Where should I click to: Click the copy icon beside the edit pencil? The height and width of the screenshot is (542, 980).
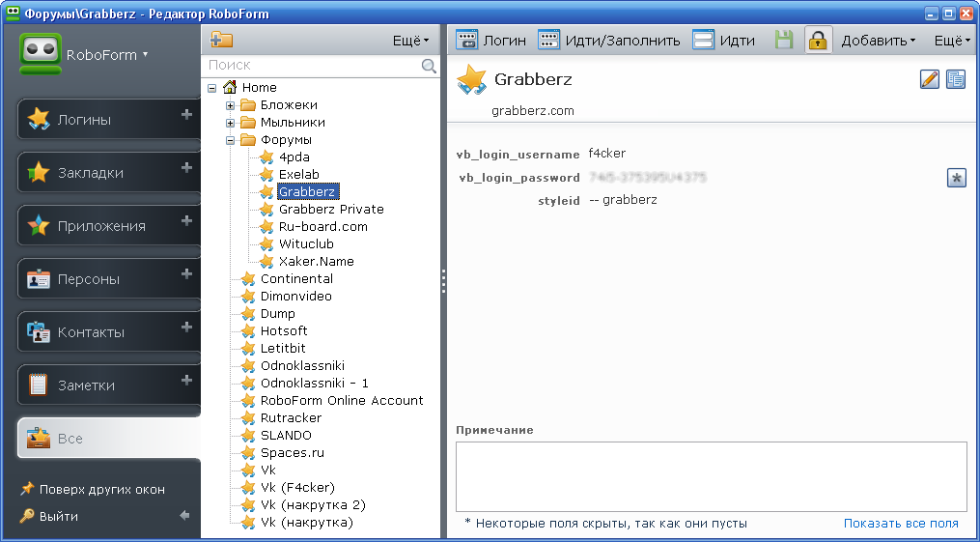pos(956,79)
